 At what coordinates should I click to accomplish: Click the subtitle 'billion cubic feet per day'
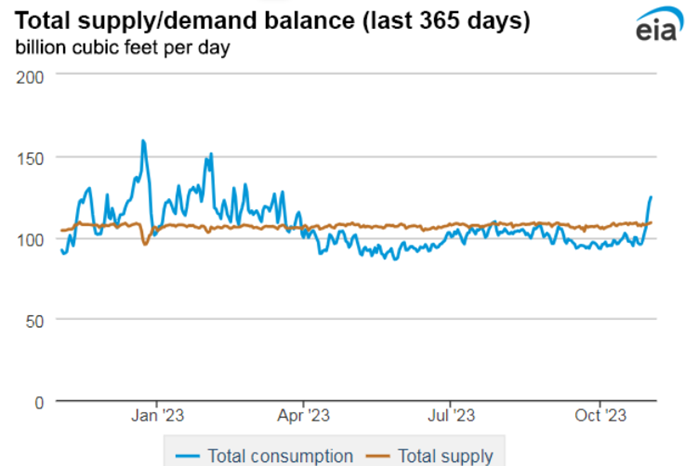click(x=123, y=48)
